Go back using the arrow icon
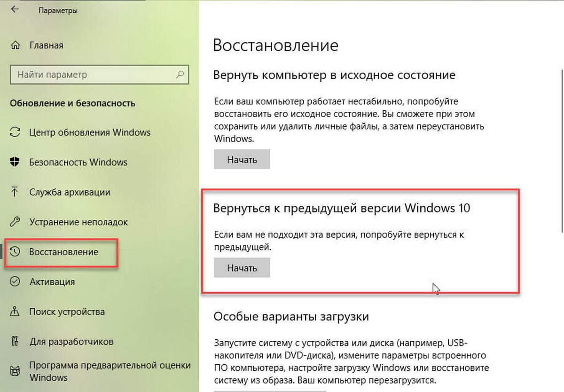This screenshot has width=564, height=392. pyautogui.click(x=15, y=9)
